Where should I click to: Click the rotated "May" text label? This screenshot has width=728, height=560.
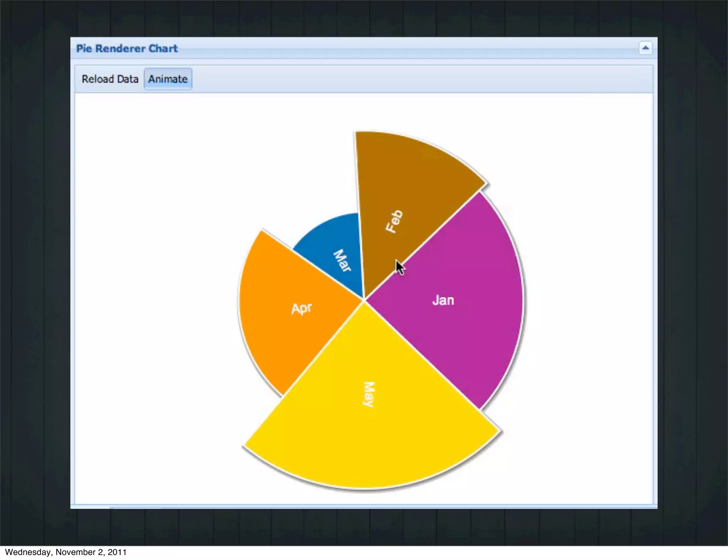click(x=369, y=394)
